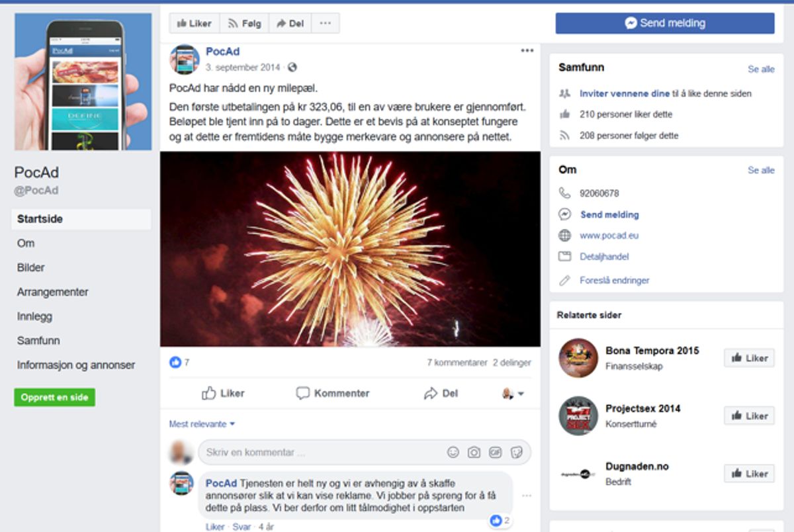The image size is (794, 532).
Task: Click the globe icon next to www.pocad.eu
Action: coord(564,235)
